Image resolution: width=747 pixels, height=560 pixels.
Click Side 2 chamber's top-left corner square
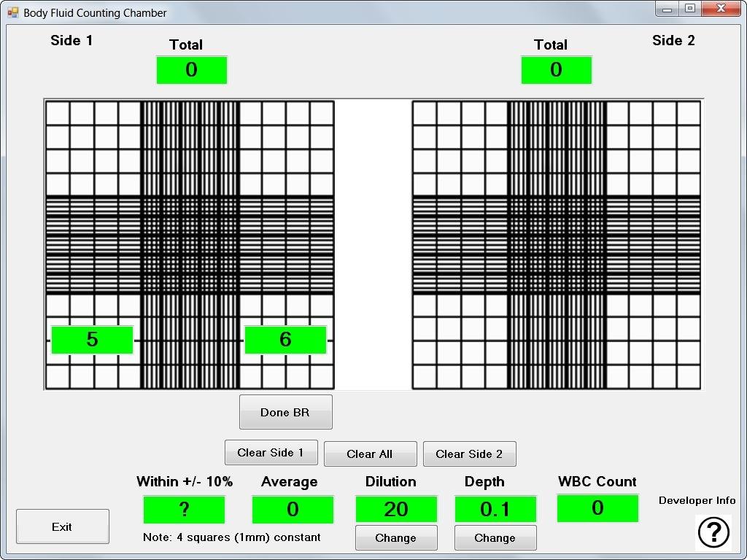pos(425,113)
